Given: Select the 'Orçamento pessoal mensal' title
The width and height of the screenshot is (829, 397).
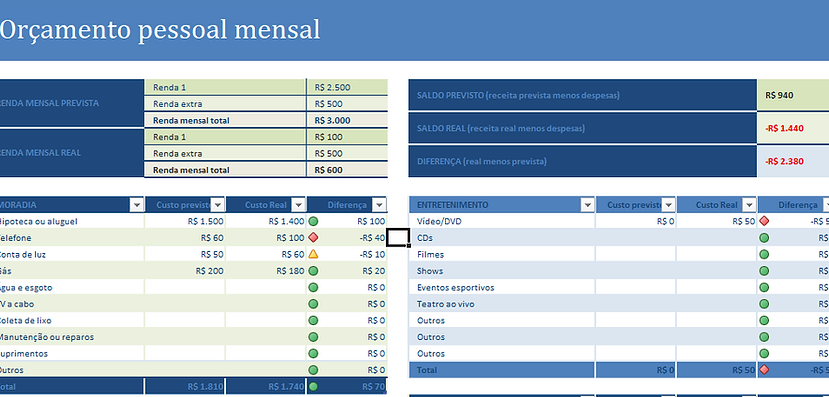Looking at the screenshot, I should (160, 30).
